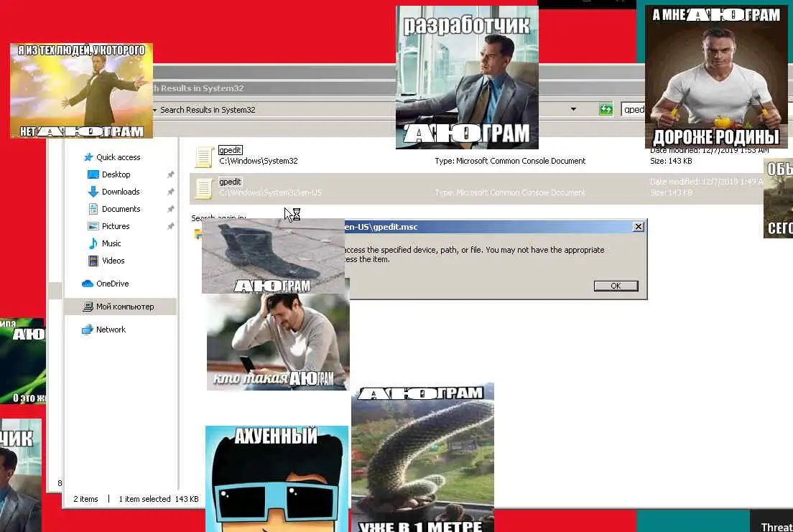This screenshot has height=532, width=793.
Task: Open the Pictures folder in sidebar
Action: click(x=116, y=226)
